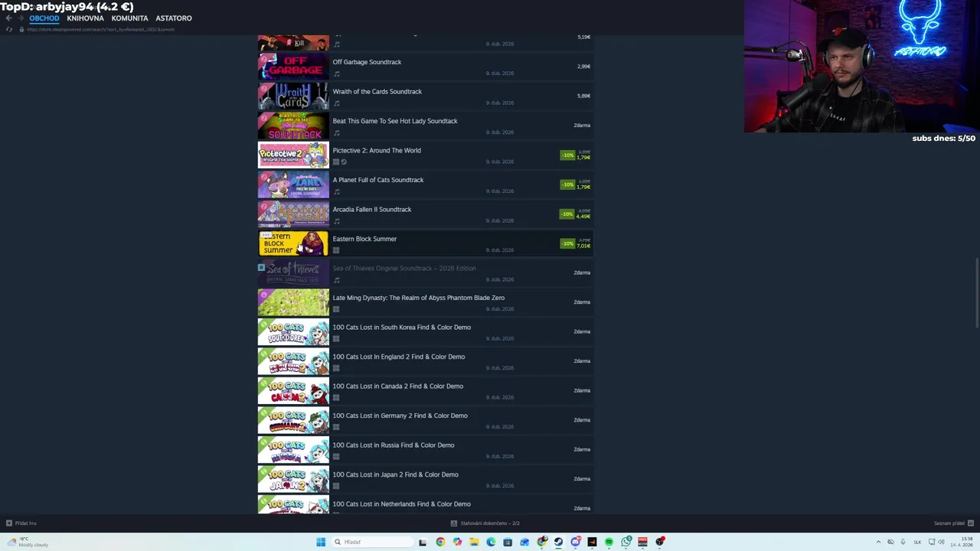The width and height of the screenshot is (980, 551).
Task: Click Late Ming Dynasty thumbnail image
Action: (x=293, y=302)
